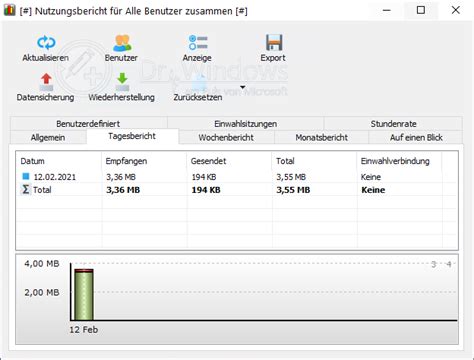Minimize the Nutzungsbericht window
This screenshot has width=474, height=360.
pos(387,10)
